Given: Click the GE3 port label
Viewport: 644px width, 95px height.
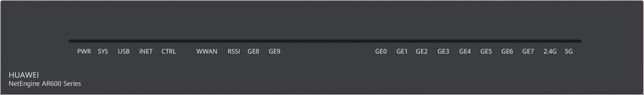Looking at the screenshot, I should 443,51.
